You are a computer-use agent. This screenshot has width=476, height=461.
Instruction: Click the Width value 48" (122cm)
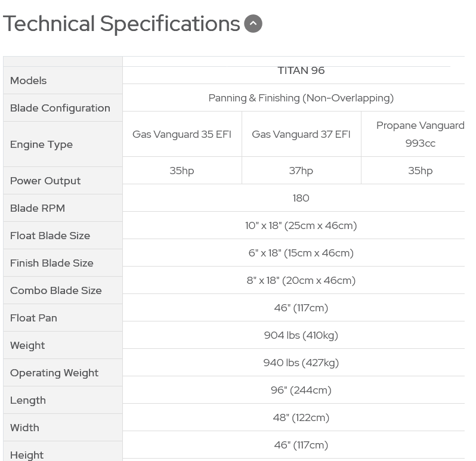click(301, 417)
